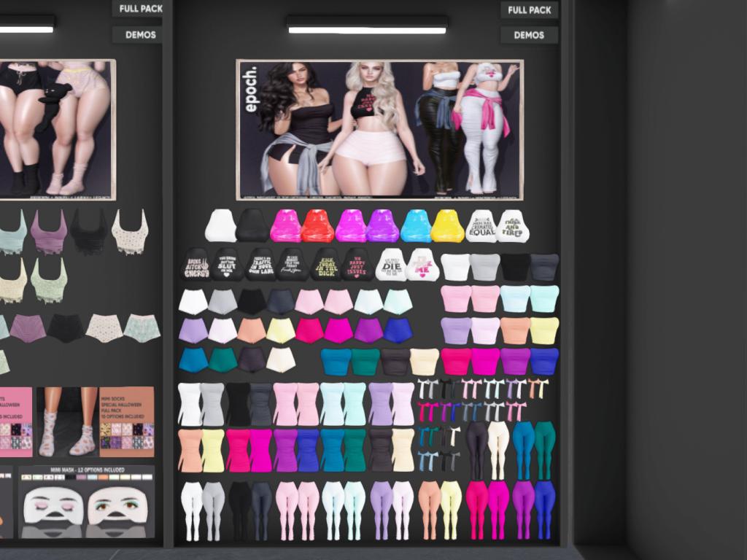The image size is (747, 560).
Task: Open the epoch. outfit poster
Action: [x=379, y=130]
